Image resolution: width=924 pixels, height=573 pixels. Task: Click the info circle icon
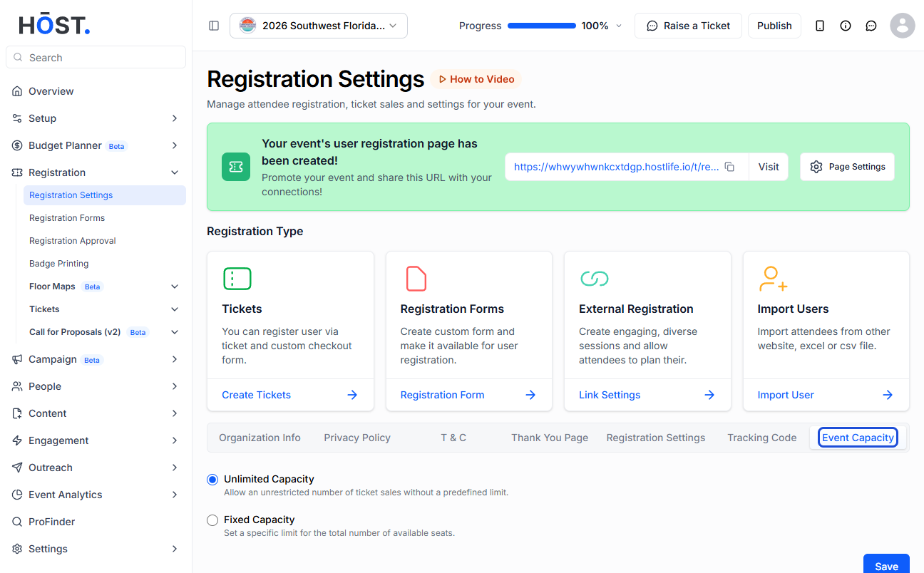(x=846, y=26)
